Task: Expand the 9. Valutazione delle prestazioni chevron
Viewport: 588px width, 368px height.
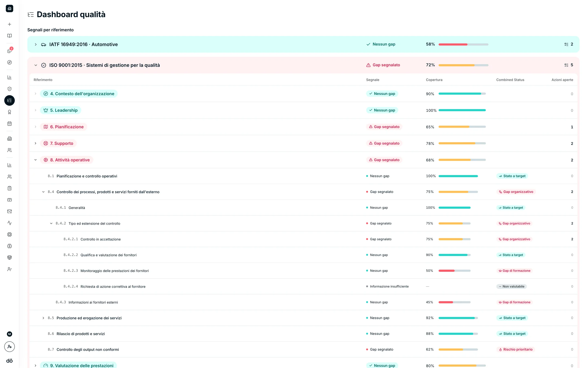Action: tap(35, 366)
